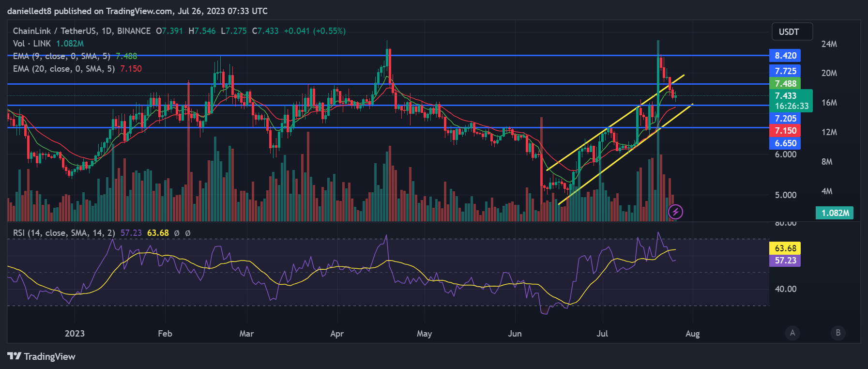Image resolution: width=868 pixels, height=369 pixels.
Task: Click the 6.000 price axis value
Action: coord(786,154)
